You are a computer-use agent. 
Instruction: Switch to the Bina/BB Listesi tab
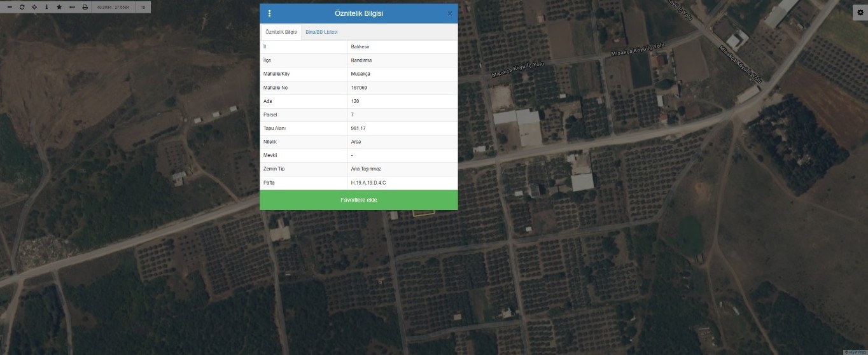pos(321,32)
